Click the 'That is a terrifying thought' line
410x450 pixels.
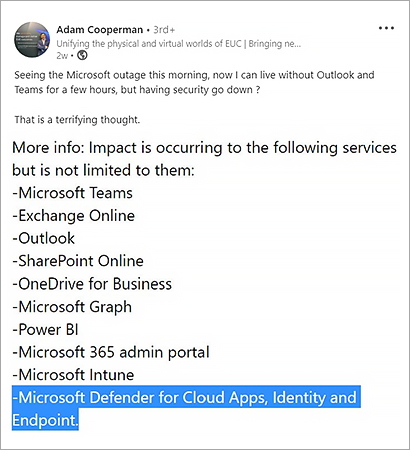tap(77, 120)
